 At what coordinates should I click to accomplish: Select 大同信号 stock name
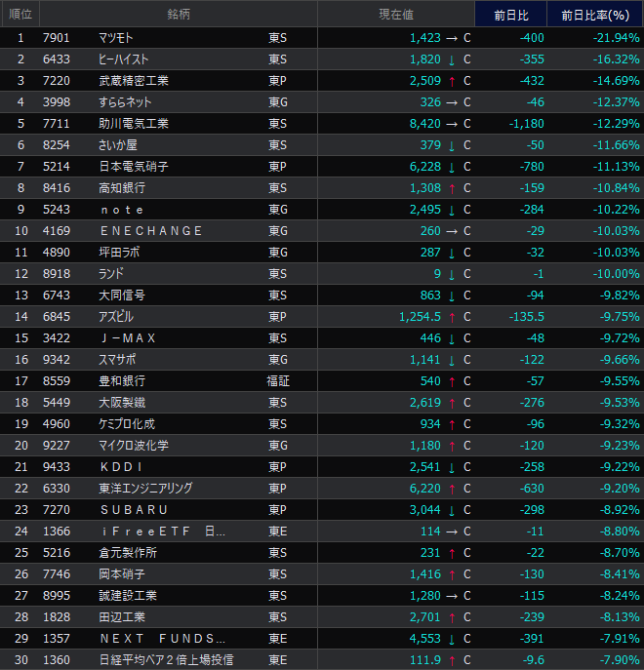tap(122, 295)
